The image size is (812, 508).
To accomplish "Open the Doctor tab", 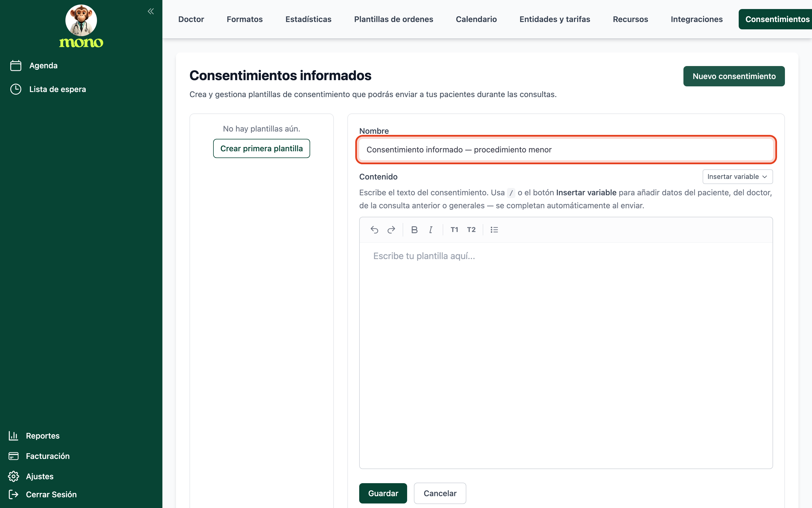I will click(191, 19).
